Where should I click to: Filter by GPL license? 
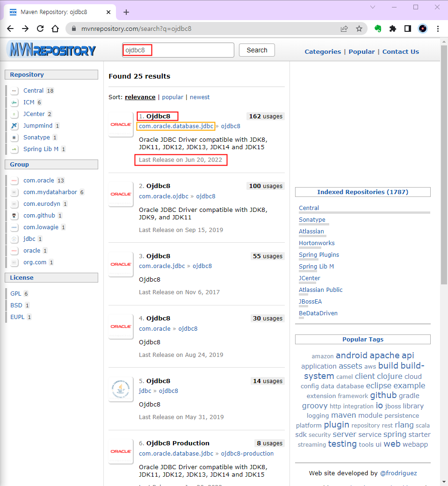[16, 294]
